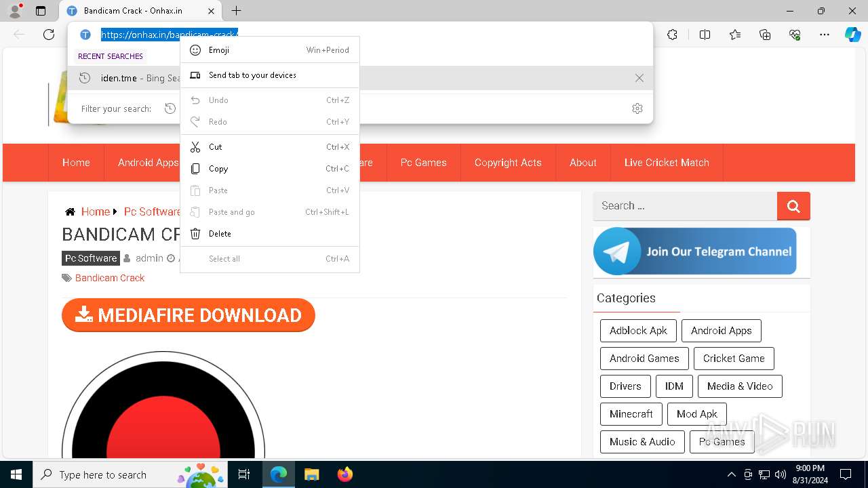Select Music & Audio category tag
This screenshot has width=868, height=488.
(642, 442)
